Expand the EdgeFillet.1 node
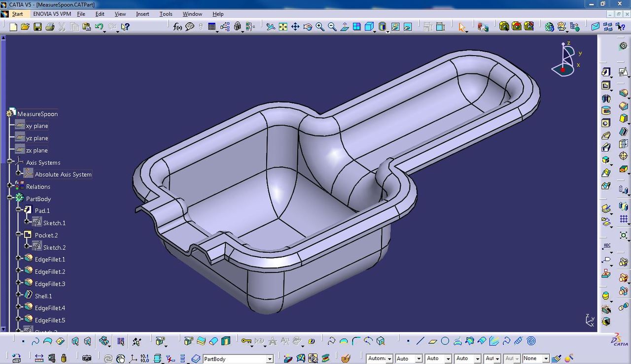631x364 pixels. 19,259
